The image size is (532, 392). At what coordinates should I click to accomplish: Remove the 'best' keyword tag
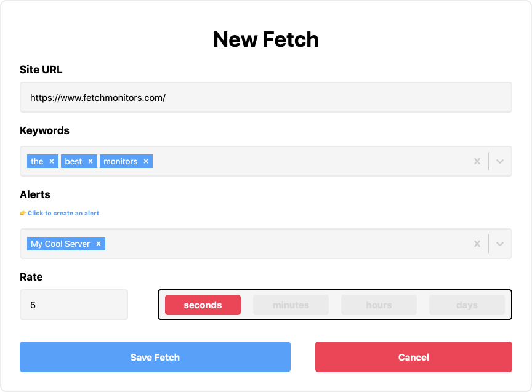(91, 161)
